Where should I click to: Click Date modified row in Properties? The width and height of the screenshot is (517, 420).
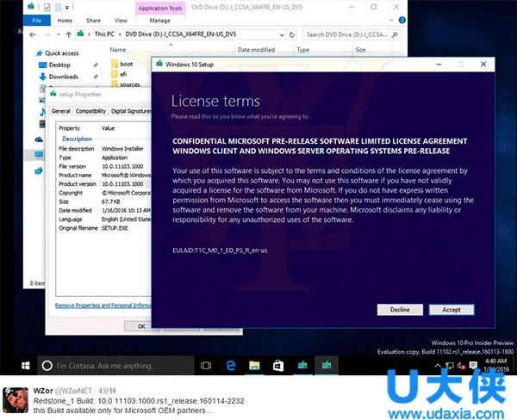[x=104, y=210]
